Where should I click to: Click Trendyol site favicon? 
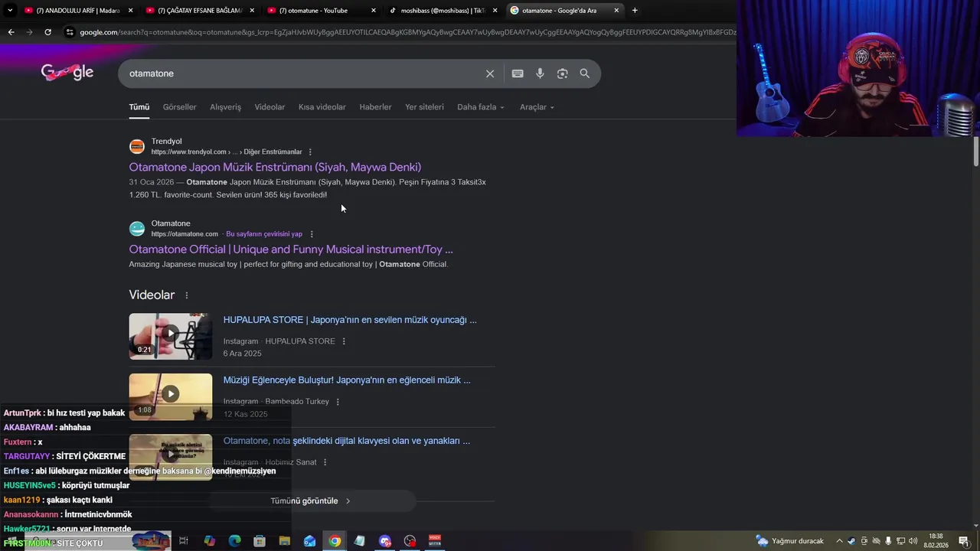(137, 146)
